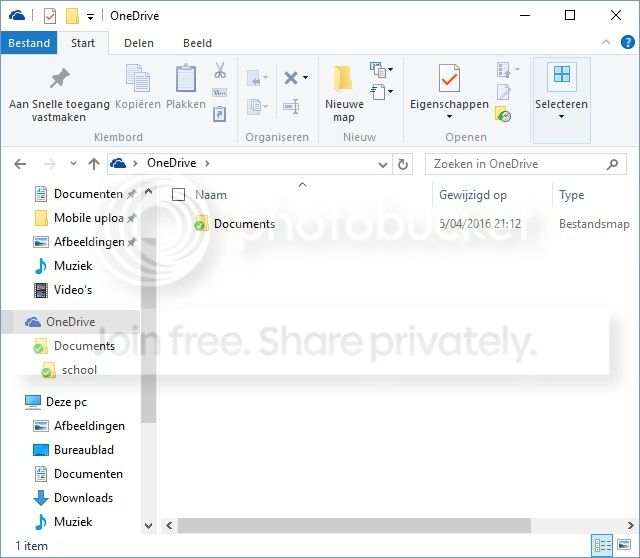Open the delete dropdown arrow
This screenshot has height=558, width=640.
coord(305,77)
